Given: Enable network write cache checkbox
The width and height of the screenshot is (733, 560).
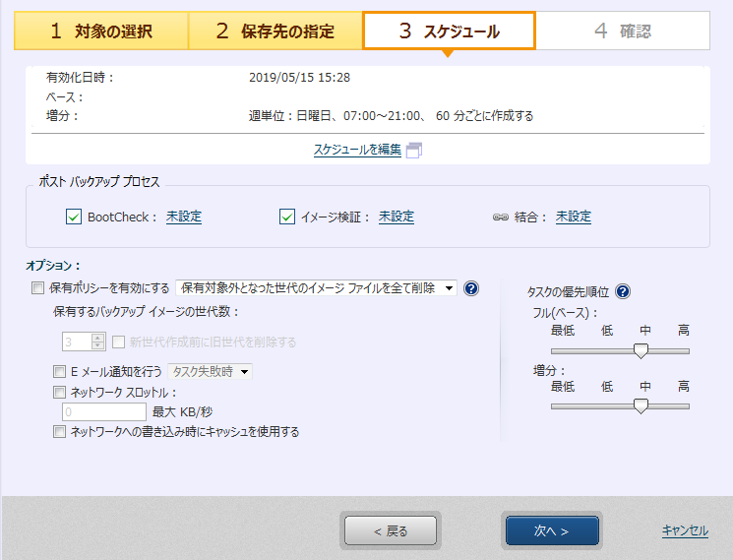Looking at the screenshot, I should [x=60, y=431].
